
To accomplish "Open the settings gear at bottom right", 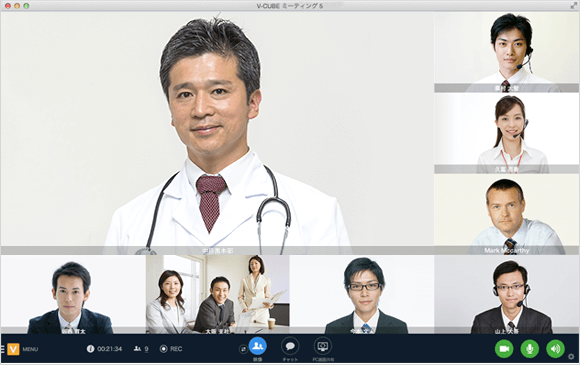I will coord(571,356).
